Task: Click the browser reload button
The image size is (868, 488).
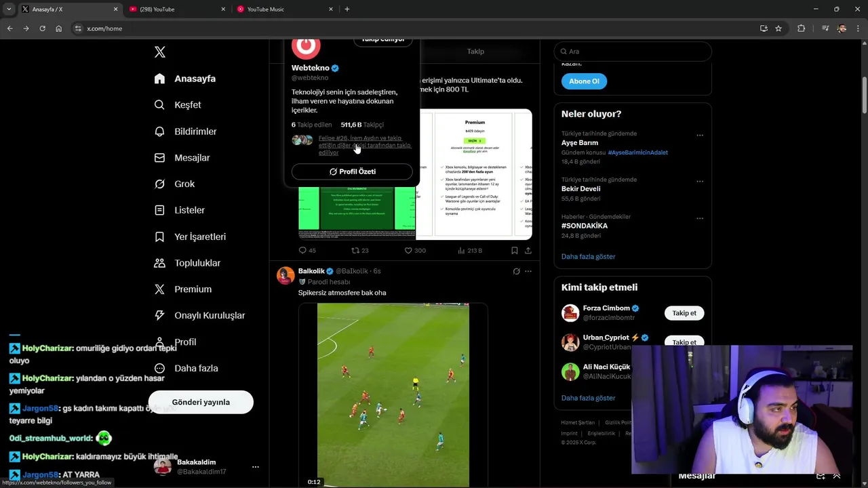Action: pos(42,28)
